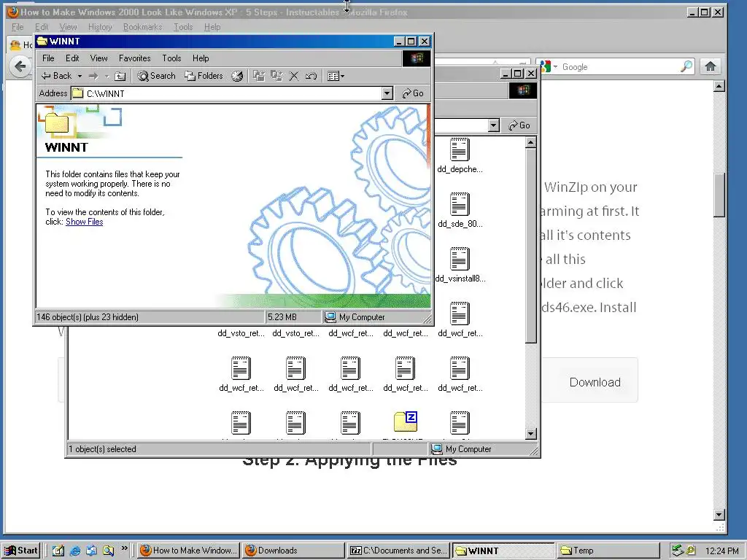Launch Outlook Express from quick launch
Screen dimensions: 747x560
coord(91,551)
